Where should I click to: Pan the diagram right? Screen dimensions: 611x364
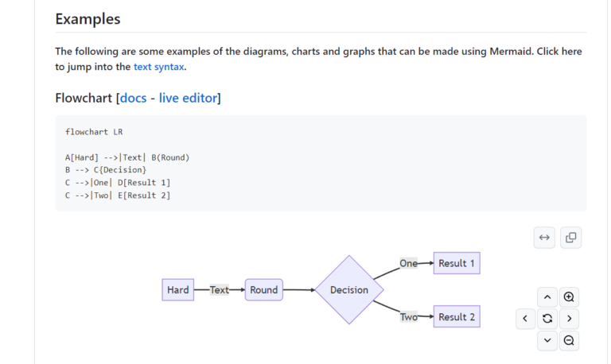[569, 319]
